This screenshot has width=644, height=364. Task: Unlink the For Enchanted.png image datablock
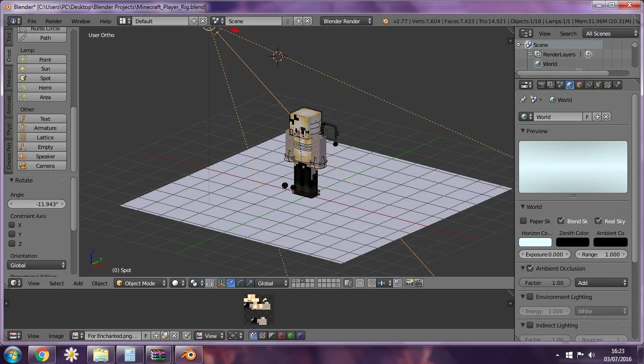coord(174,336)
